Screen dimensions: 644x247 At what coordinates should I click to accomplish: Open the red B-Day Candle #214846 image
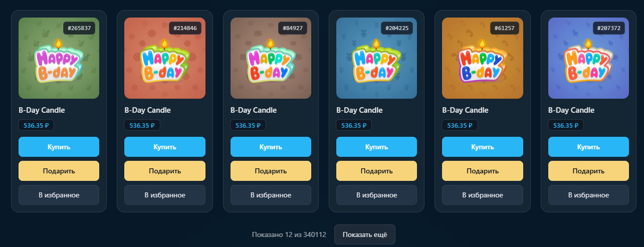point(165,58)
